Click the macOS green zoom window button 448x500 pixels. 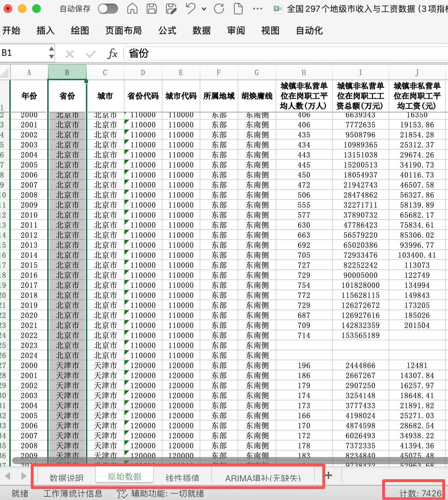click(x=36, y=9)
